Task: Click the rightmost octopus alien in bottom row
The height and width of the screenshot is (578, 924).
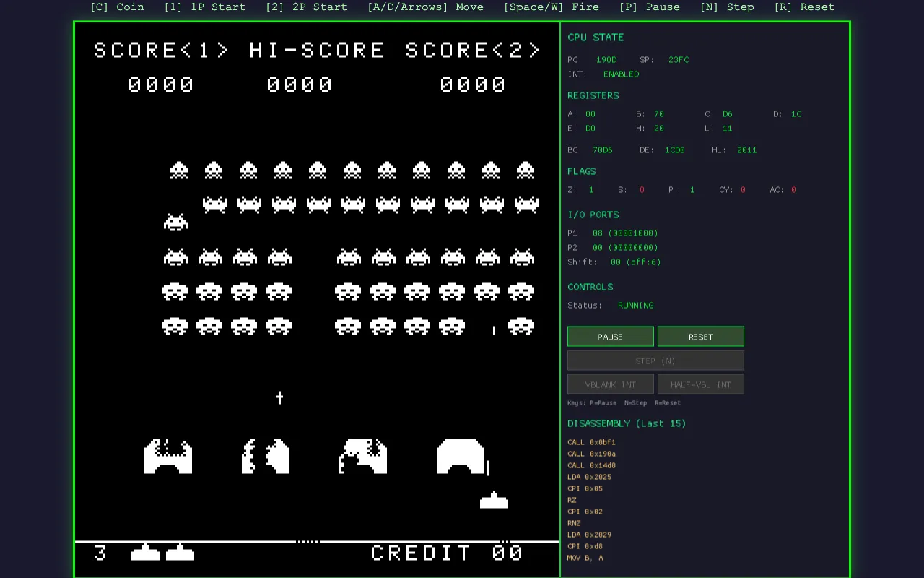Action: (521, 327)
